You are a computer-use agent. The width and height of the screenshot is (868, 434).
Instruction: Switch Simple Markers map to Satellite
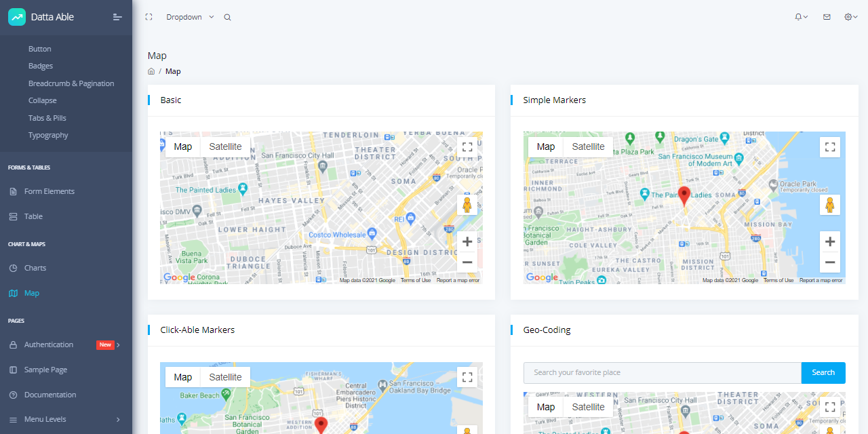[x=588, y=146]
